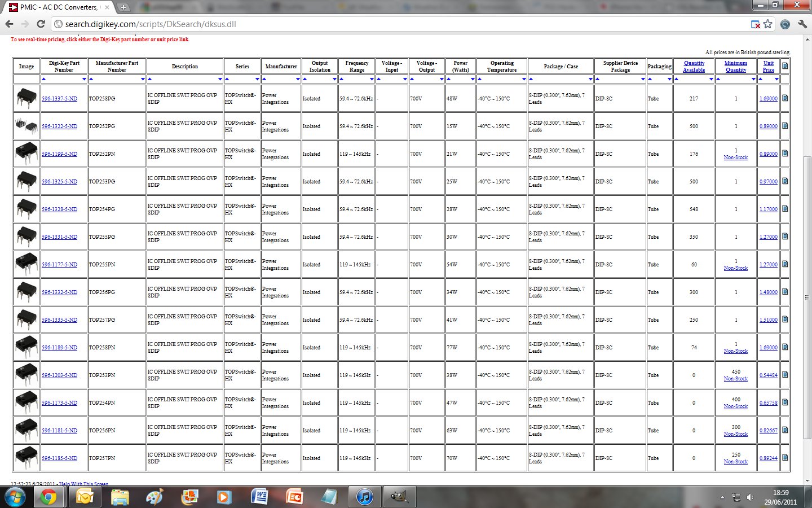Open the datasheet icon for TOP257PN

pyautogui.click(x=784, y=458)
